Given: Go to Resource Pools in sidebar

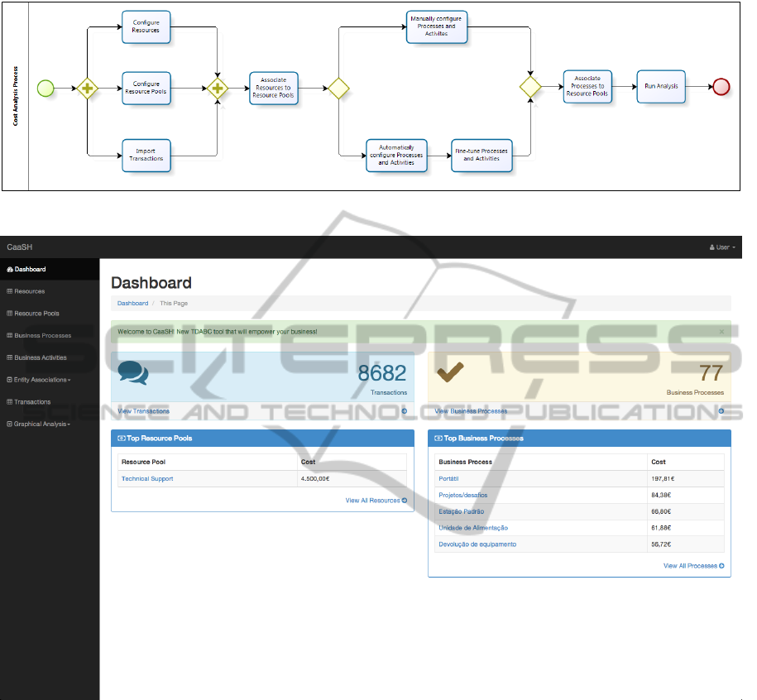Looking at the screenshot, I should click(36, 314).
